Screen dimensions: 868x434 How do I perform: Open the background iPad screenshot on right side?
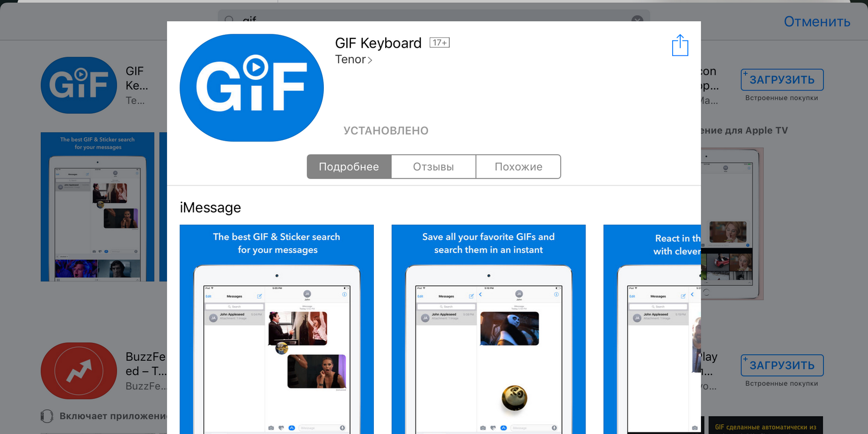(x=732, y=224)
